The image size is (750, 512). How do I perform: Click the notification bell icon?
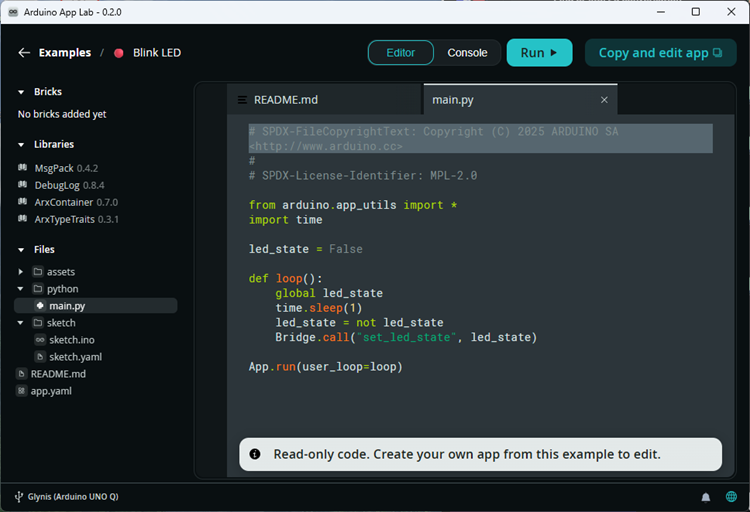[706, 497]
